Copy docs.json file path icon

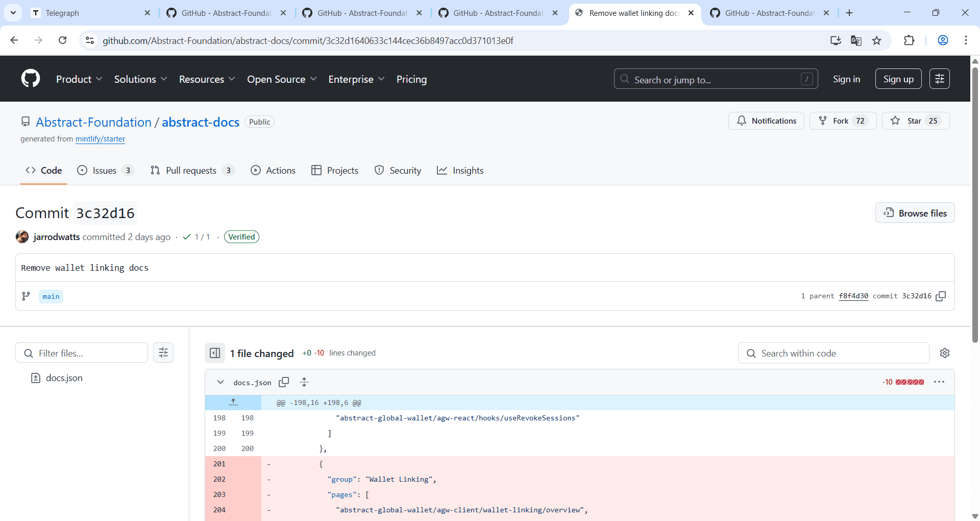click(284, 382)
